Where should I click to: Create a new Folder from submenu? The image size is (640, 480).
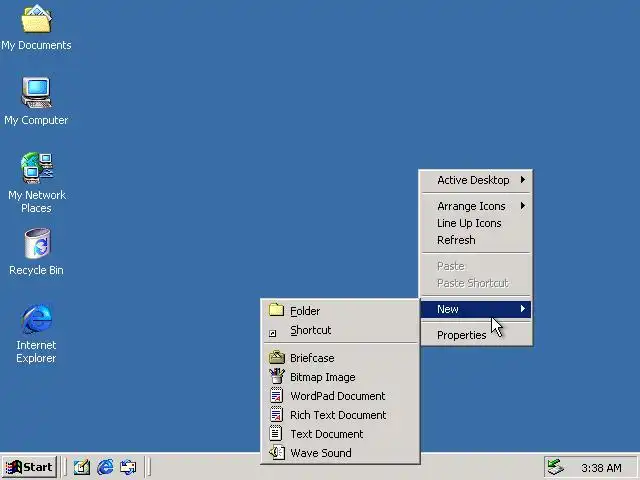(x=341, y=311)
